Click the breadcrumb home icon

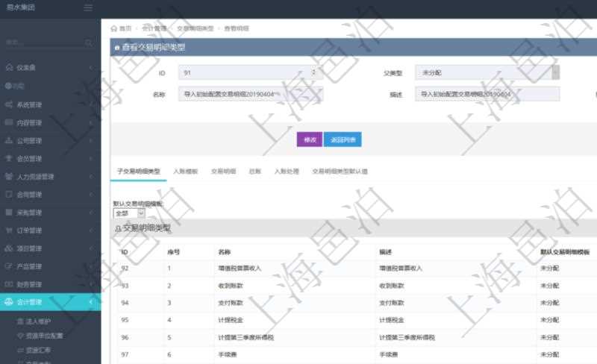point(114,28)
